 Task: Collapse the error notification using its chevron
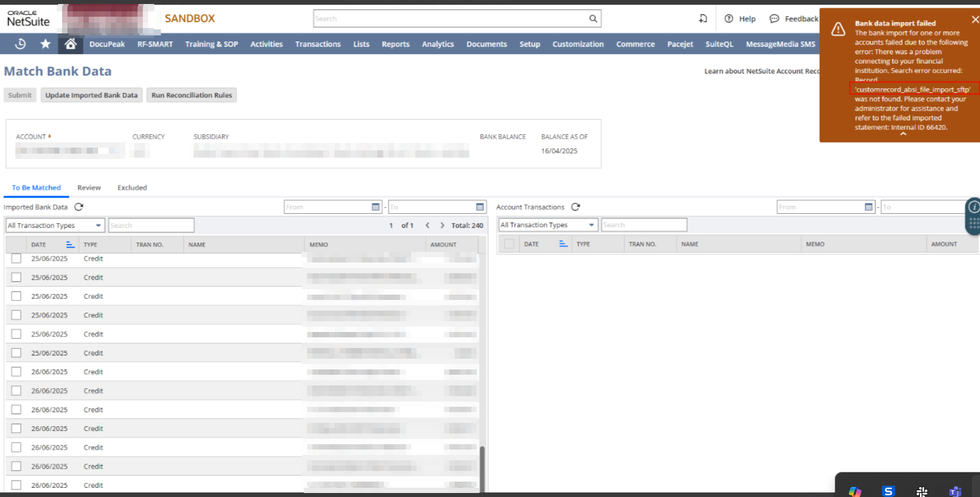(903, 134)
